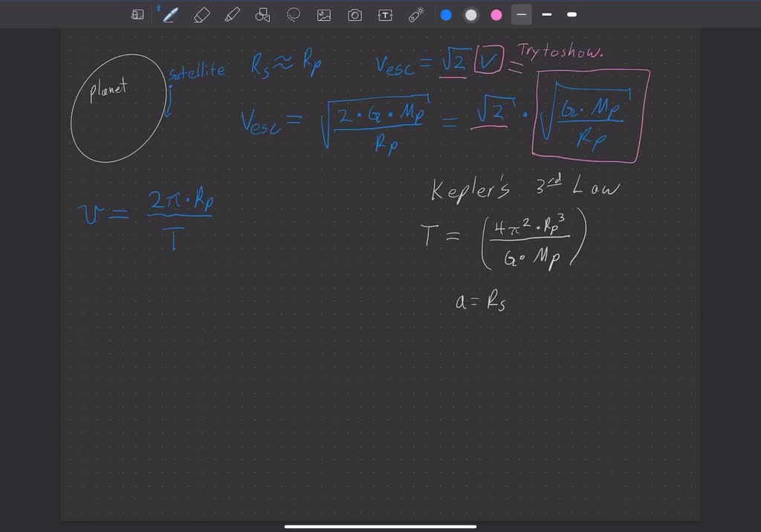Image resolution: width=761 pixels, height=532 pixels.
Task: Select the Text box tool
Action: (x=385, y=15)
